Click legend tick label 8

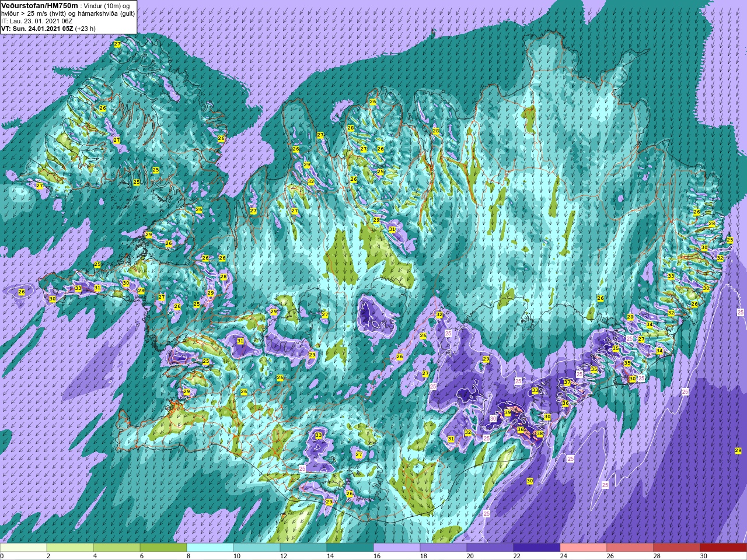point(188,556)
